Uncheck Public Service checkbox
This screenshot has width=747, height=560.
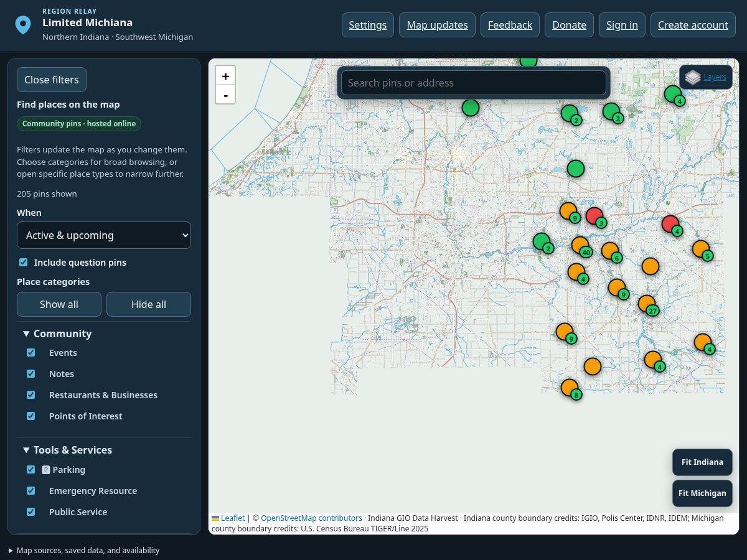point(31,512)
